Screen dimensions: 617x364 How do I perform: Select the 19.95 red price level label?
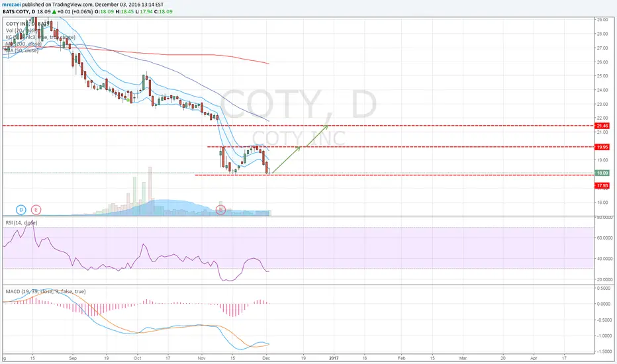tap(602, 147)
